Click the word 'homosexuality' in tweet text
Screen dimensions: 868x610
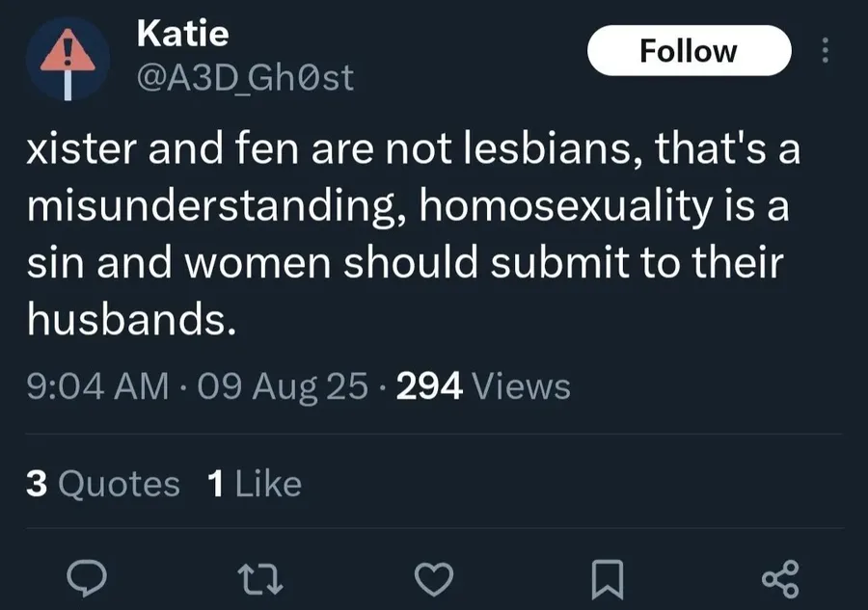click(x=566, y=207)
